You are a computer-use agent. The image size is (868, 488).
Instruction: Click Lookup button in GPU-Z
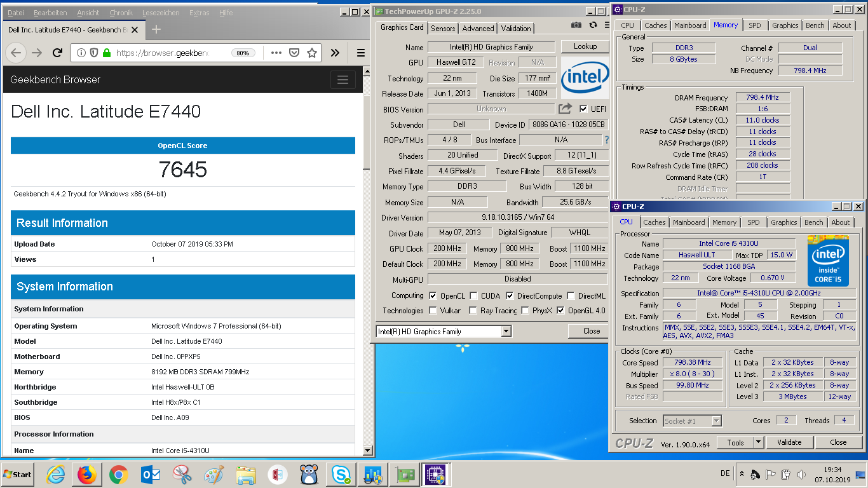coord(585,46)
